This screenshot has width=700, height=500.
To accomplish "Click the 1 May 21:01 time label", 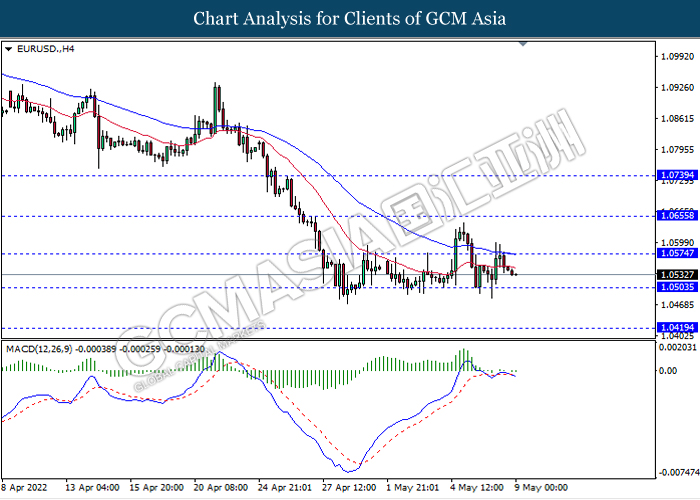I will [x=413, y=487].
